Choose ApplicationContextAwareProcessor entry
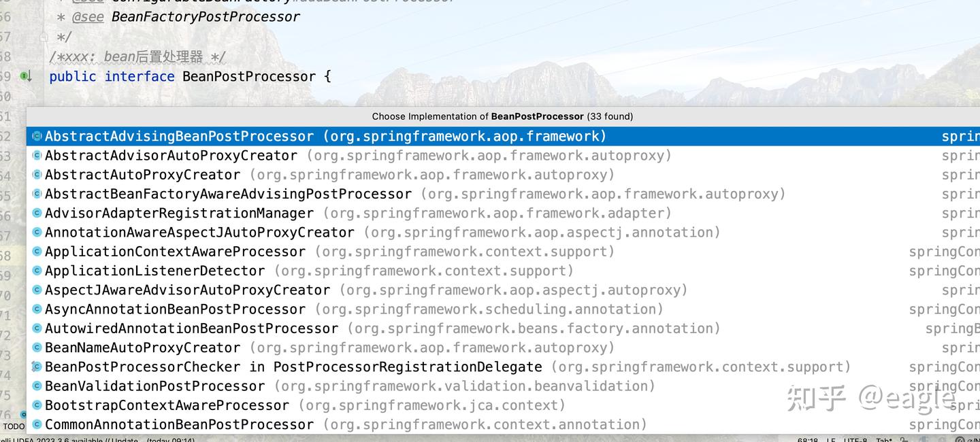 pos(503,252)
